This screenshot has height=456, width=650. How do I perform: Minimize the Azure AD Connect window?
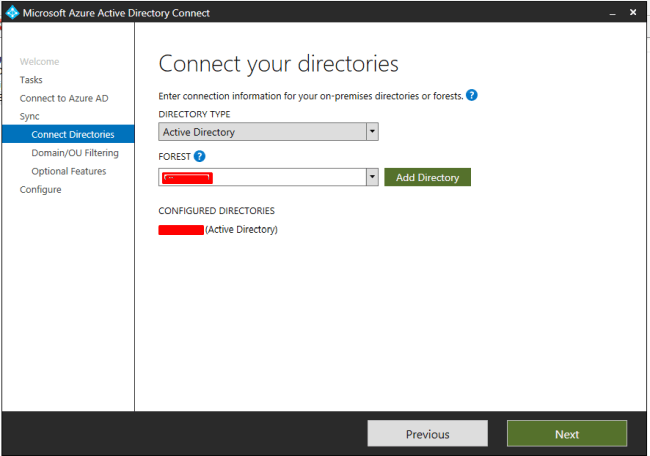612,13
